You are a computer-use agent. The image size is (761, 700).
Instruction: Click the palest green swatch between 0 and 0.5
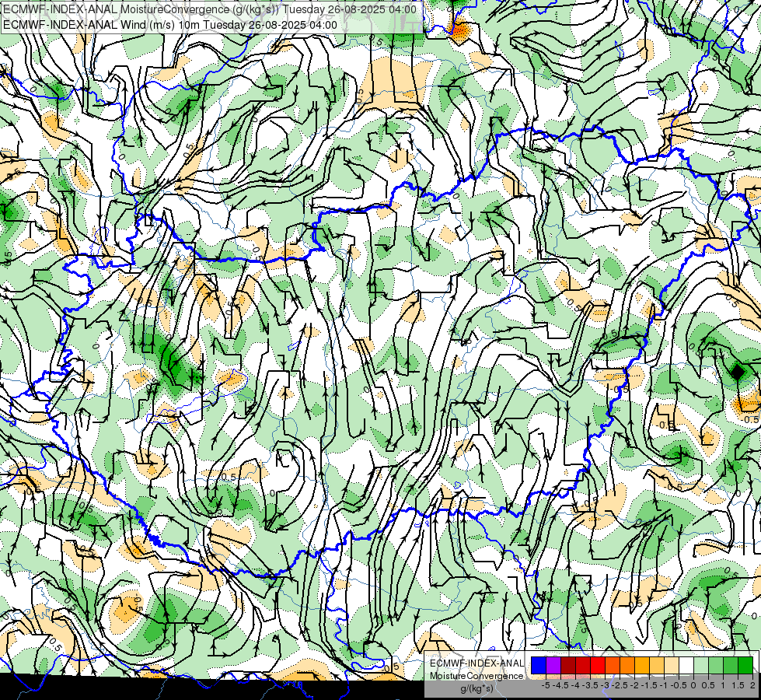coord(701,666)
